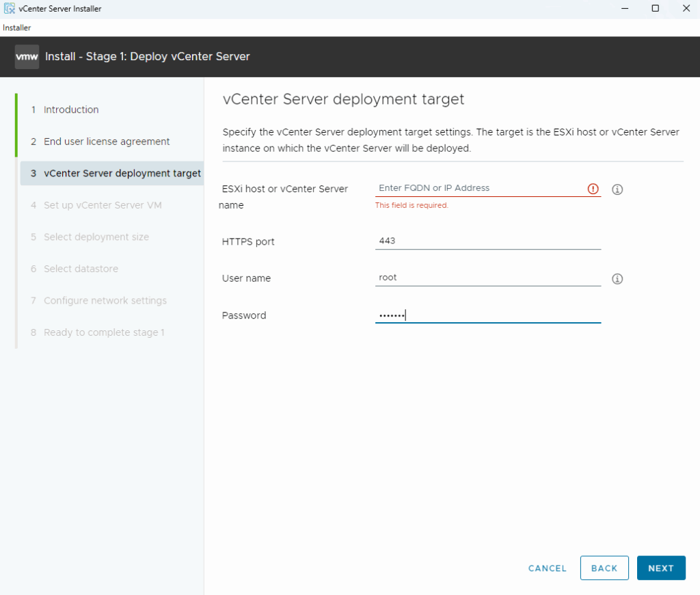Screen dimensions: 700x595
Task: Click the vCenter Server Installer title icon
Action: [x=10, y=8]
